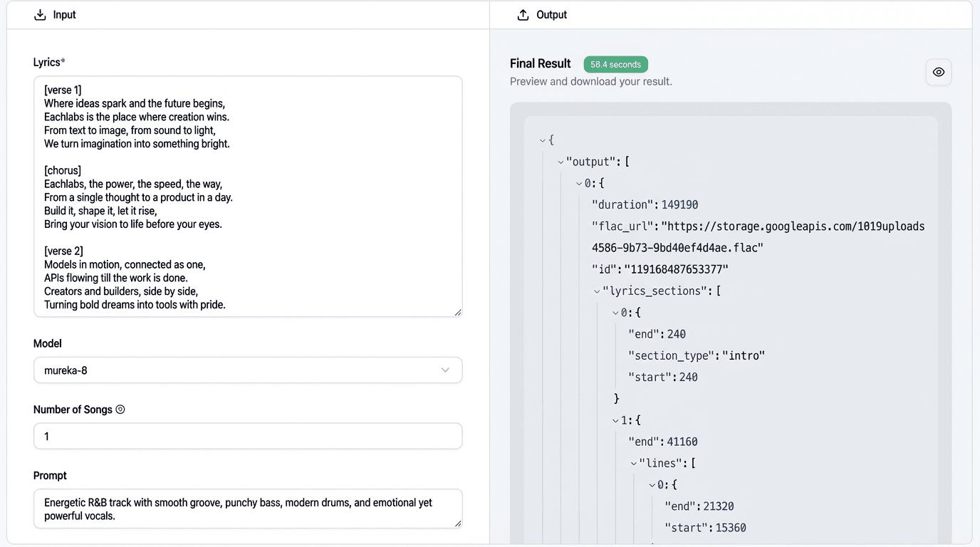Collapse the intro section item 0

(615, 313)
